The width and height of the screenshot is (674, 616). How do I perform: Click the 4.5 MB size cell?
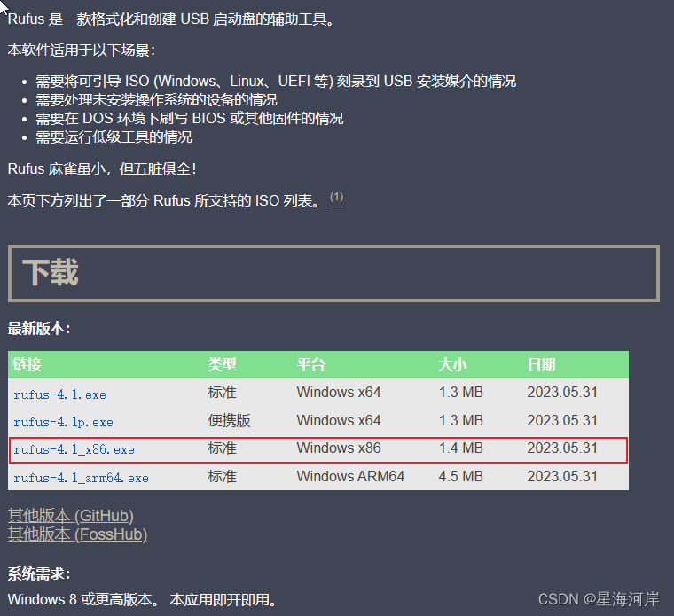pos(461,476)
